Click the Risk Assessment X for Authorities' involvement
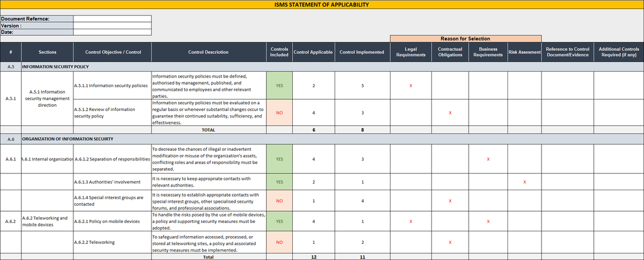644x260 pixels. [x=525, y=182]
